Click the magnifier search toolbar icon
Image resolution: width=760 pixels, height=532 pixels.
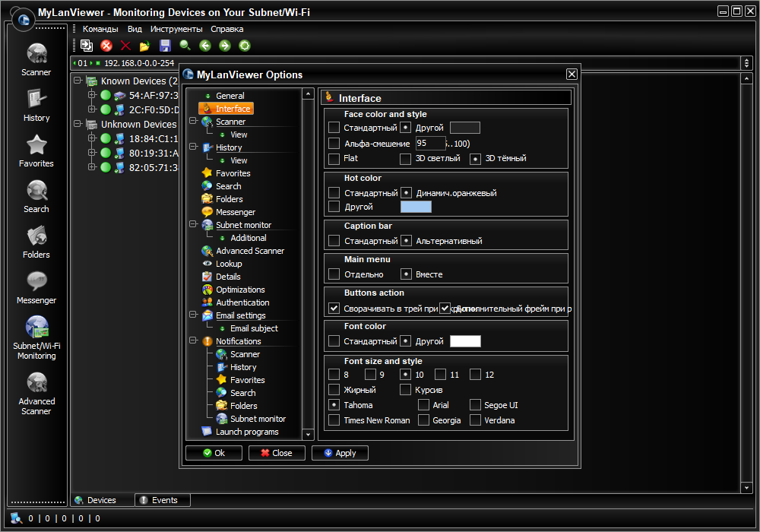click(x=185, y=46)
